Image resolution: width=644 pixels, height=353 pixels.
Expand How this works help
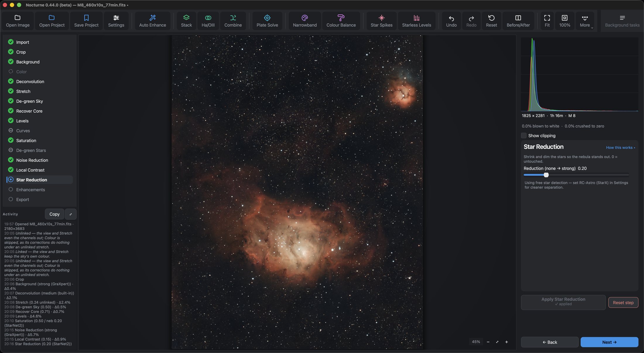[621, 147]
